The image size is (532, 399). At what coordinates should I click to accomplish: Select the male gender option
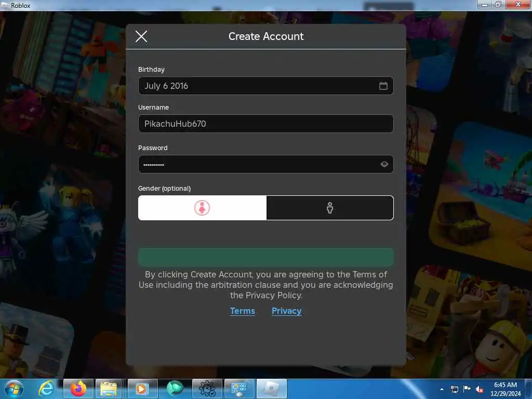tap(330, 208)
